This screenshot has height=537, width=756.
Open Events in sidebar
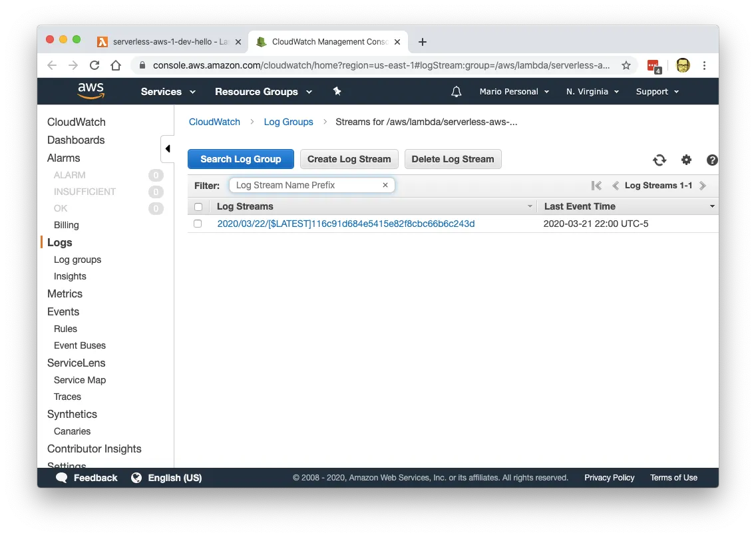pos(63,312)
